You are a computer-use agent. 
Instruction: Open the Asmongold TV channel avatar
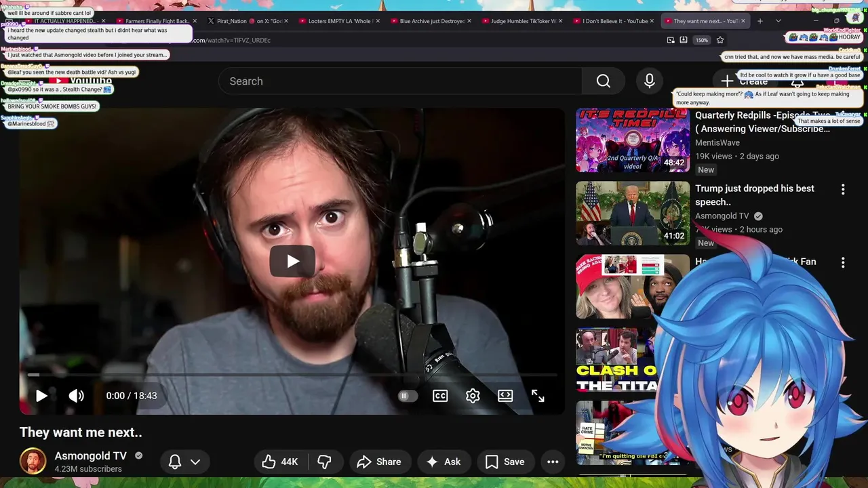[x=33, y=461]
